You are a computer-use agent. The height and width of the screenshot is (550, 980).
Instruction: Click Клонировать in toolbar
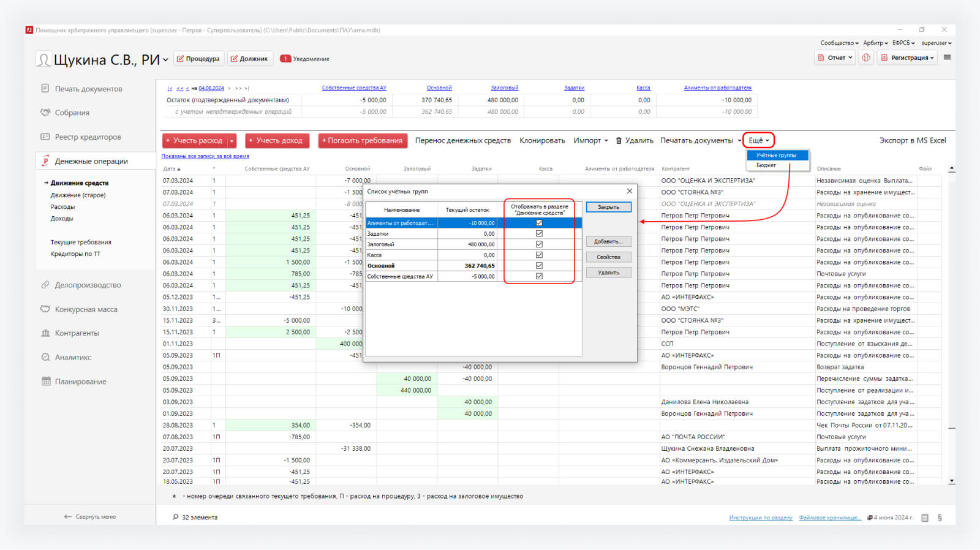(542, 140)
